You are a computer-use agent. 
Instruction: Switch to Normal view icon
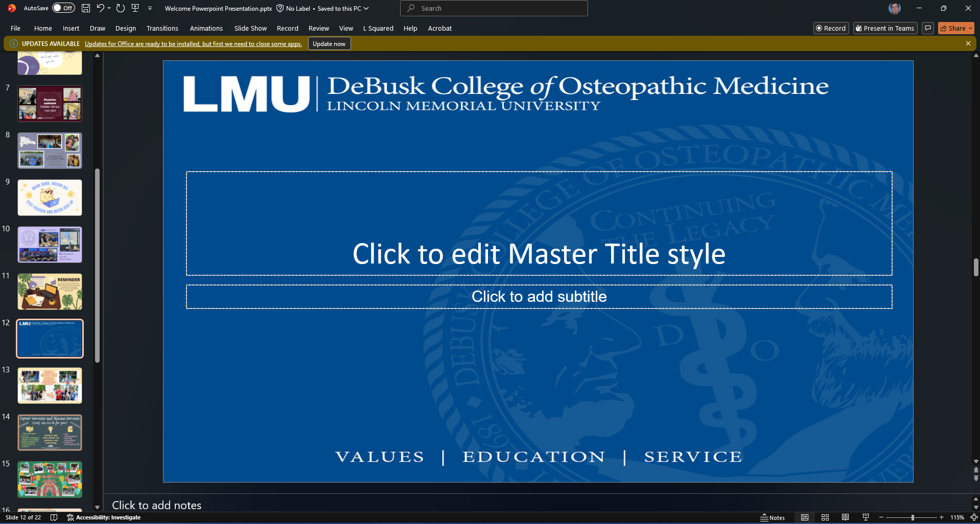click(805, 517)
